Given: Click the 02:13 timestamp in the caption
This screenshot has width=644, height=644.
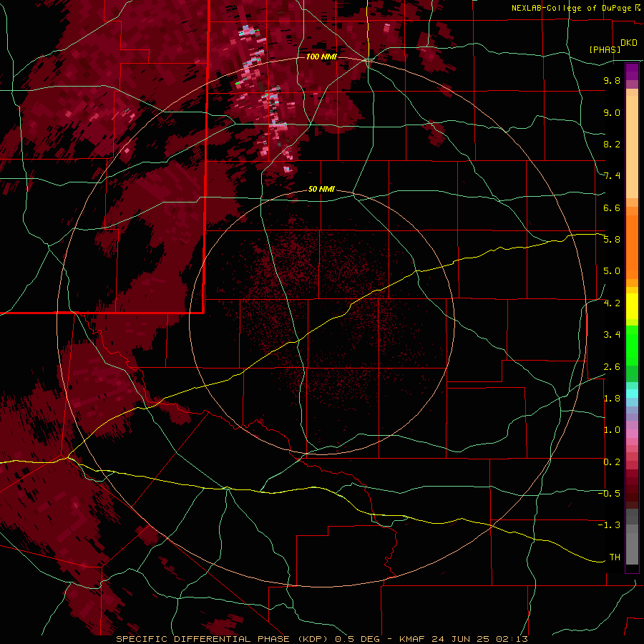Looking at the screenshot, I should tap(512, 639).
